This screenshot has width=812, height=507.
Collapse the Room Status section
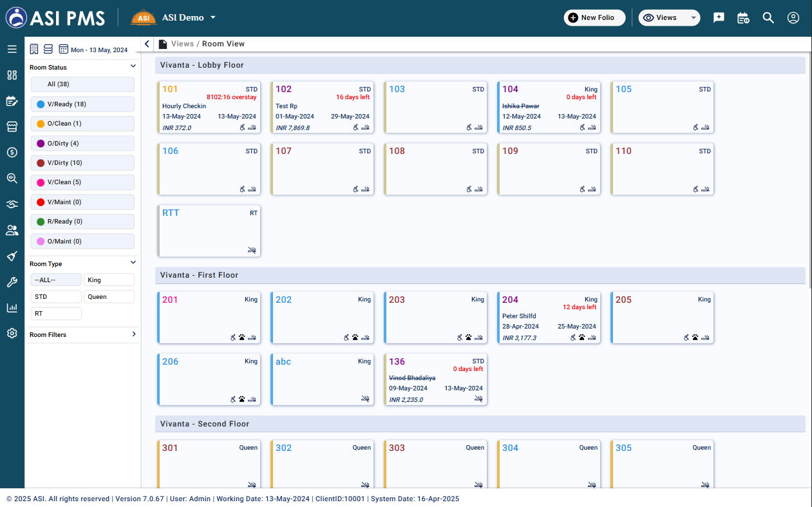[133, 66]
